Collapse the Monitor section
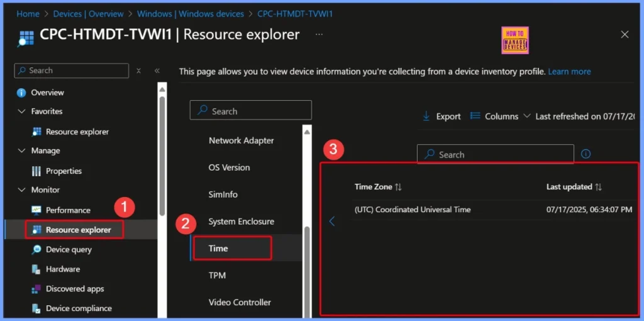Image resolution: width=644 pixels, height=321 pixels. [22, 190]
